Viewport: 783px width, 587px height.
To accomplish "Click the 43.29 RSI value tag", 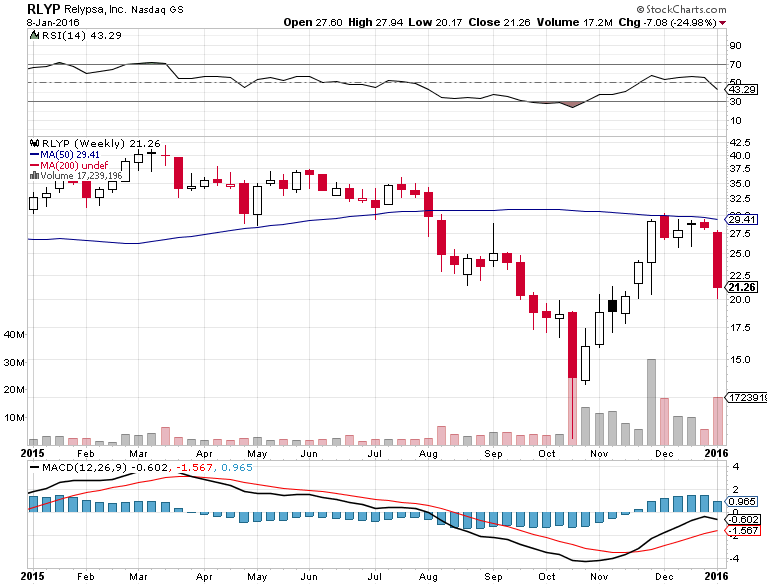I will (x=742, y=89).
